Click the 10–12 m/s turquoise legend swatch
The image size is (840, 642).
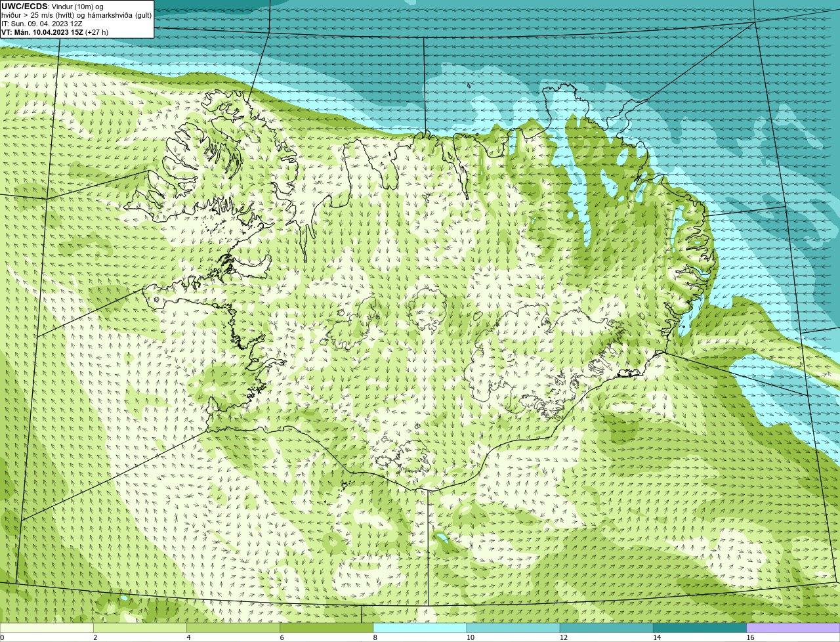(x=513, y=628)
